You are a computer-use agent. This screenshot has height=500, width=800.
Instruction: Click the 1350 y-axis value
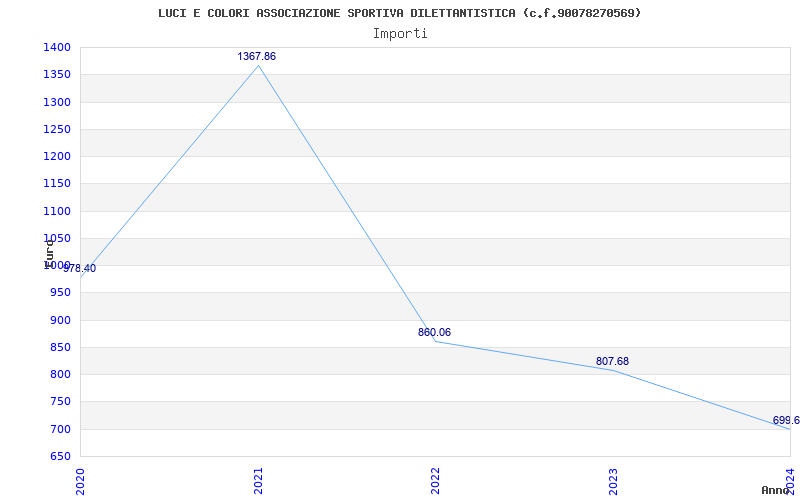pos(57,75)
